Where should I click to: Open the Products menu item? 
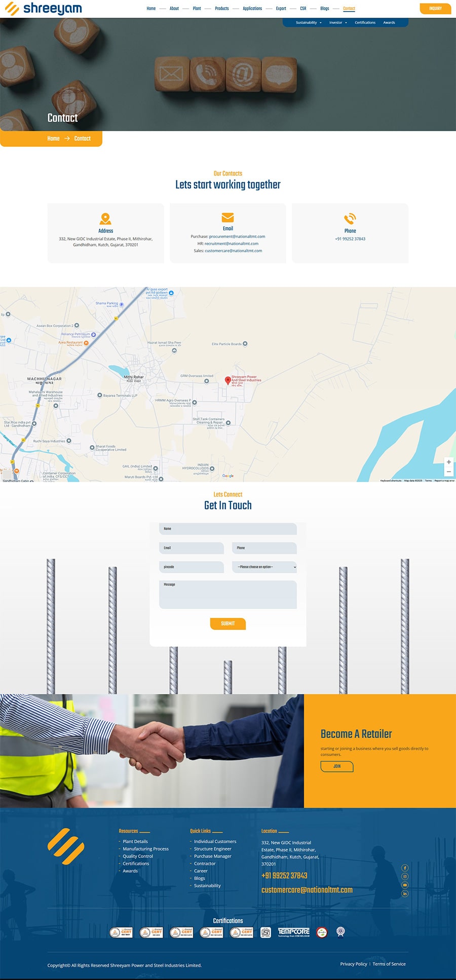tap(221, 9)
